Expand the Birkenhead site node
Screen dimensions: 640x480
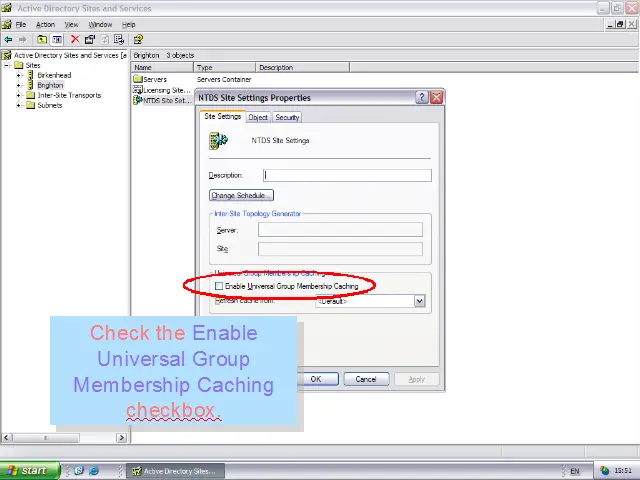[18, 75]
